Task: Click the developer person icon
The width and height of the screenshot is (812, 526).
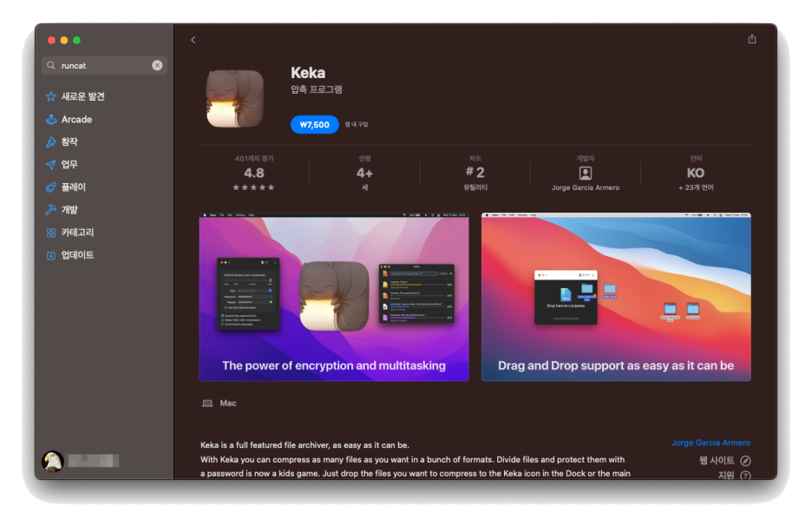Action: [586, 173]
